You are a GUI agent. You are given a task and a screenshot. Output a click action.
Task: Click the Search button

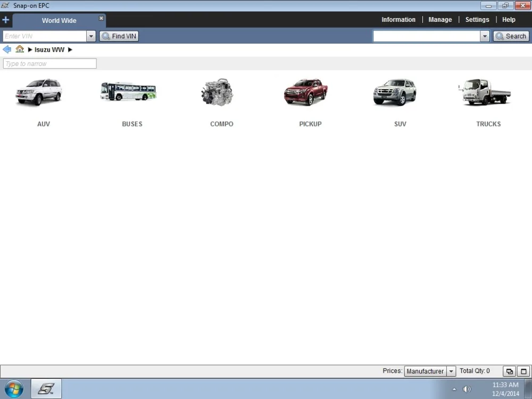(511, 36)
